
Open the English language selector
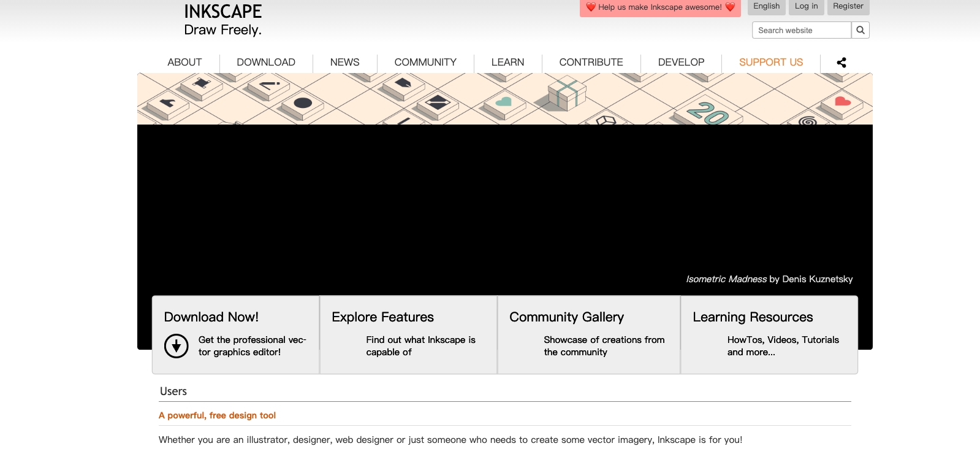767,7
